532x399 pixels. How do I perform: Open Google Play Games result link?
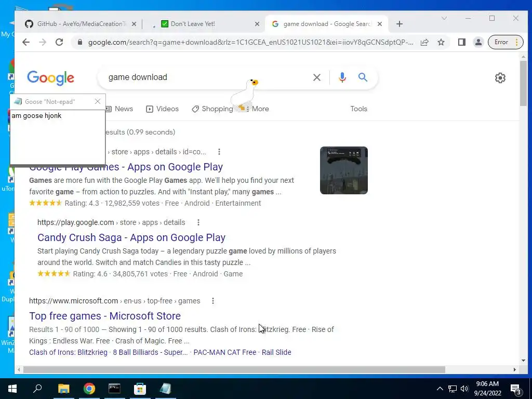tap(126, 167)
